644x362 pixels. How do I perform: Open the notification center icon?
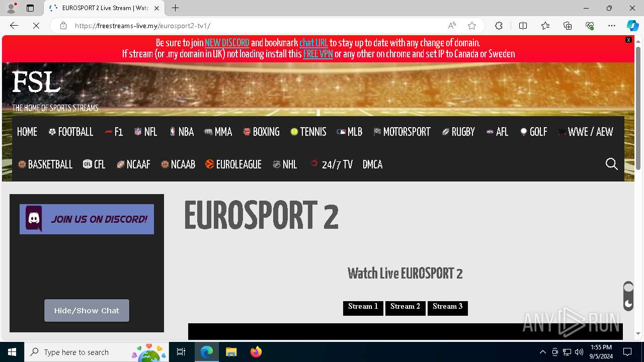(627, 352)
